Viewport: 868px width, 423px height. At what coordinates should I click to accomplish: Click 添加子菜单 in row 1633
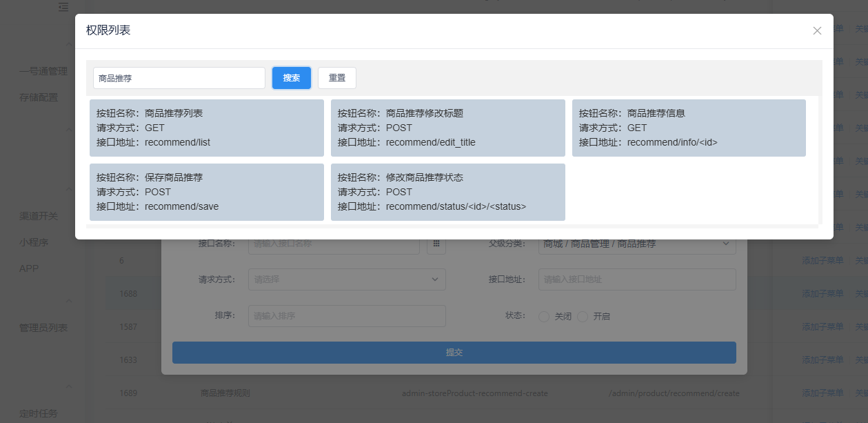(x=822, y=360)
